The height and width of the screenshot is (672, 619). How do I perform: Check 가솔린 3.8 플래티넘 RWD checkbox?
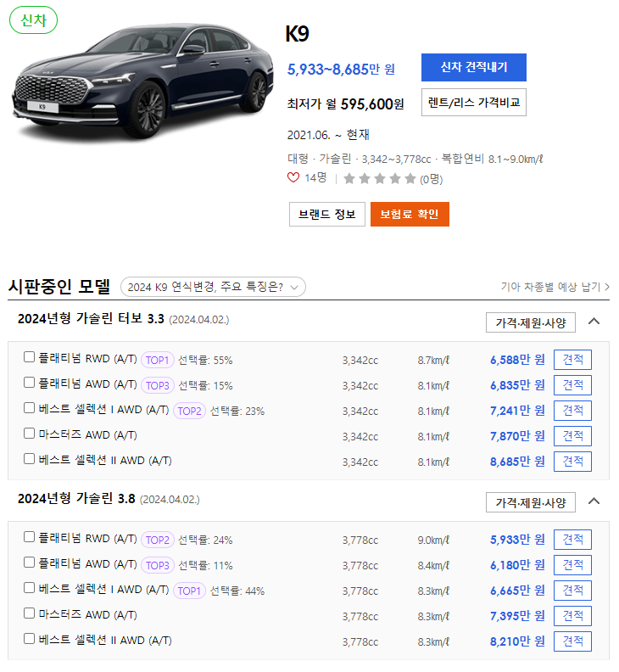(x=29, y=537)
